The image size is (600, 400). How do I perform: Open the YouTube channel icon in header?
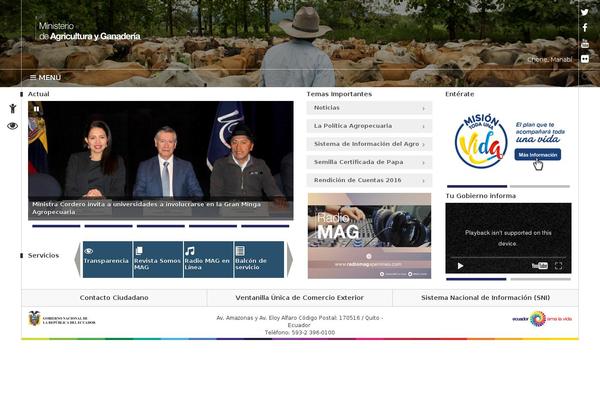(585, 44)
